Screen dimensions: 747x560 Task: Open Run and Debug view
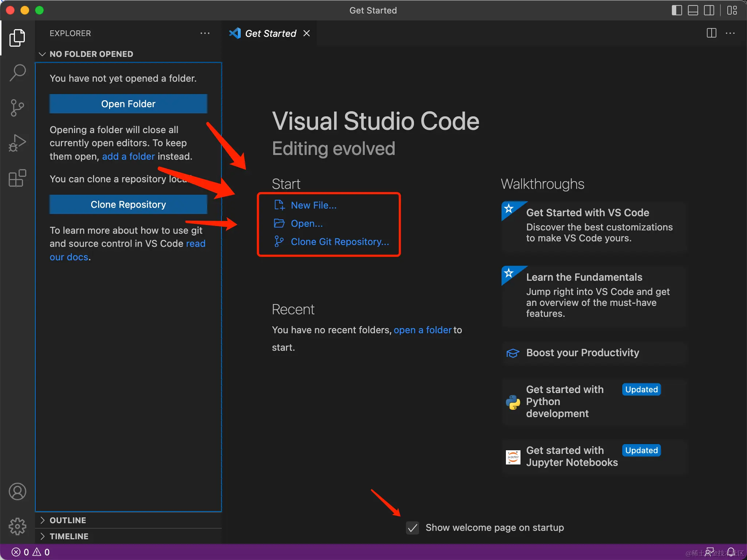point(17,143)
